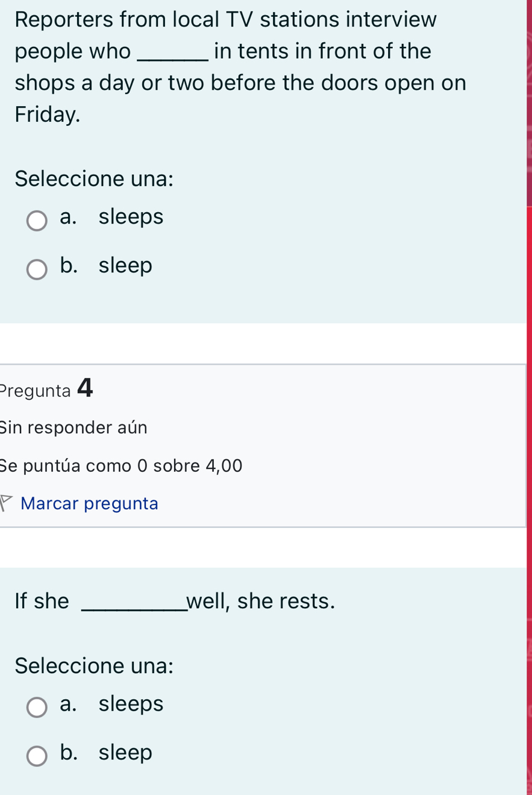Click the 'Se puntúa como 0 sobre 4,00' text
Screen dimensions: 532x795
pos(121,465)
